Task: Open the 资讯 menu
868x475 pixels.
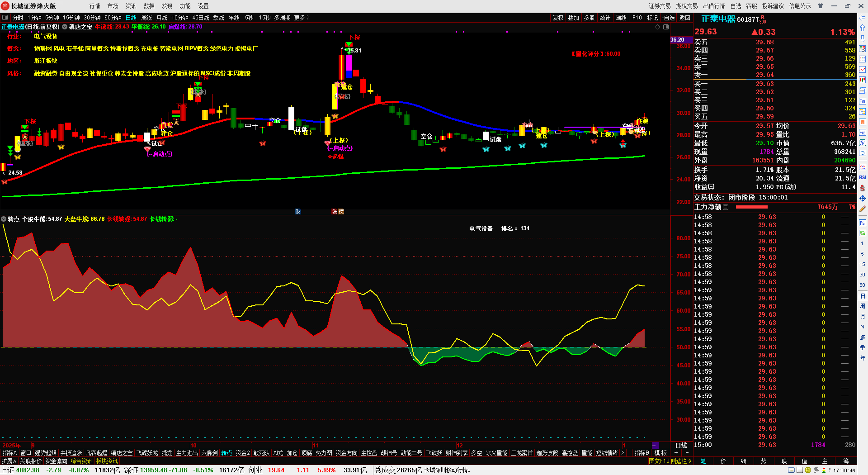Action: click(131, 6)
